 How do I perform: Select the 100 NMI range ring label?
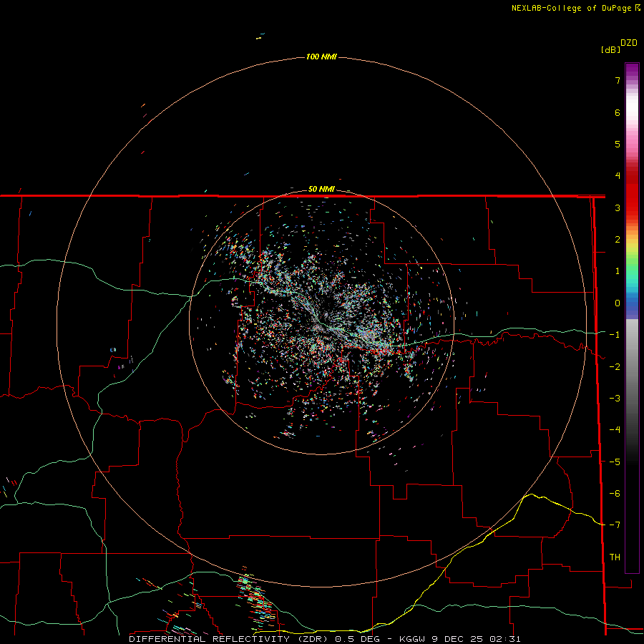click(x=321, y=57)
